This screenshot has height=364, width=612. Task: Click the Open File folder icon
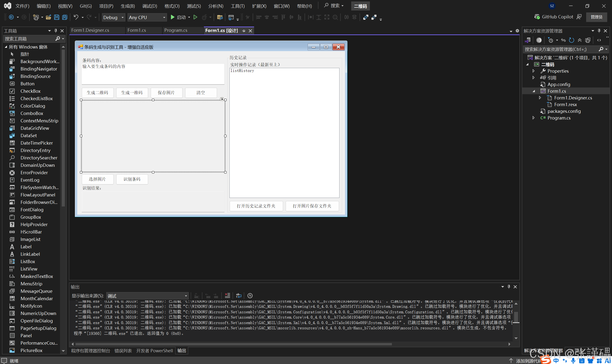48,17
